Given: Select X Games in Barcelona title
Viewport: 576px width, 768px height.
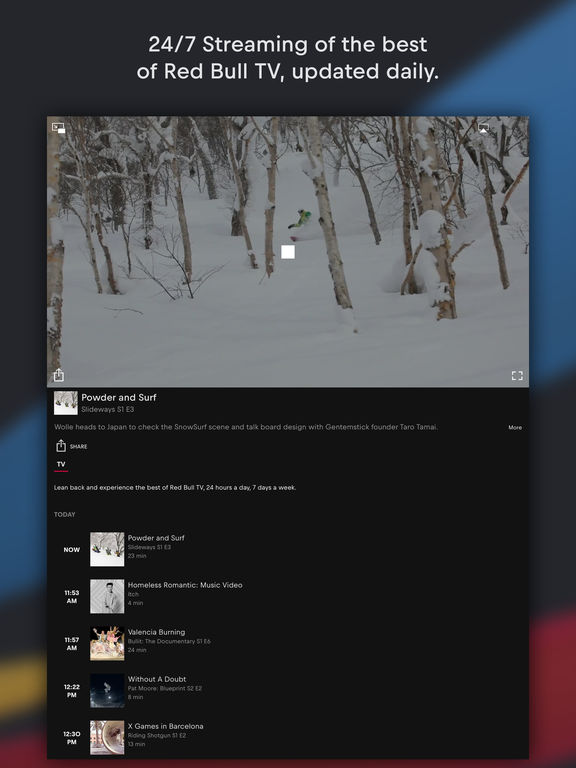Looking at the screenshot, I should tap(166, 726).
